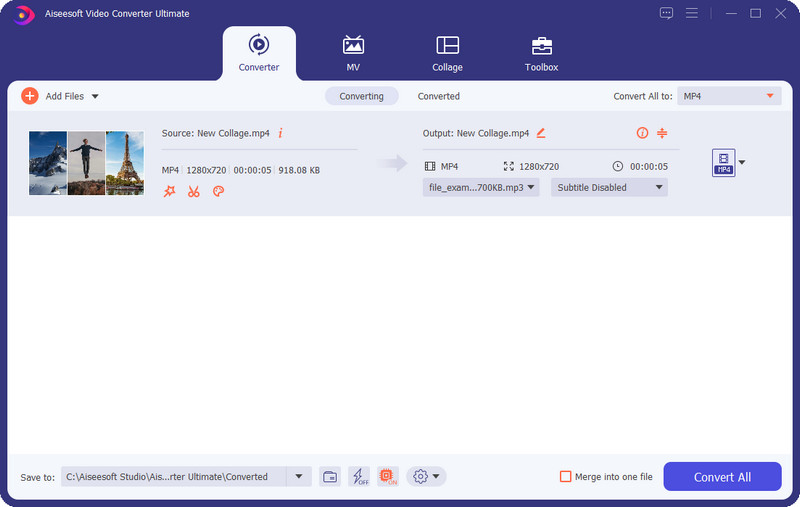
Task: Open the Converter tab
Action: [259, 54]
